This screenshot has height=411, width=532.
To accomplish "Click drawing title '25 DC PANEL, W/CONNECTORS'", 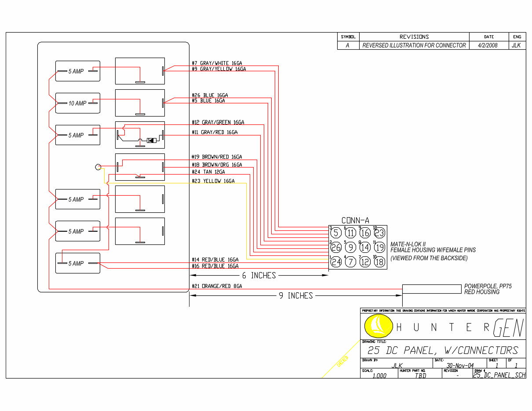I will coord(443,350).
